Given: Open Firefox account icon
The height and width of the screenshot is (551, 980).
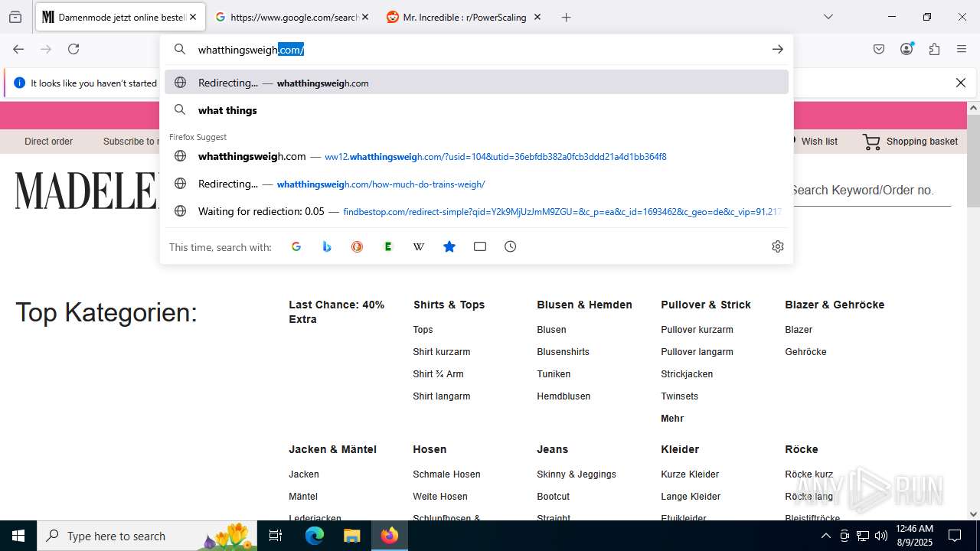Looking at the screenshot, I should [x=906, y=49].
